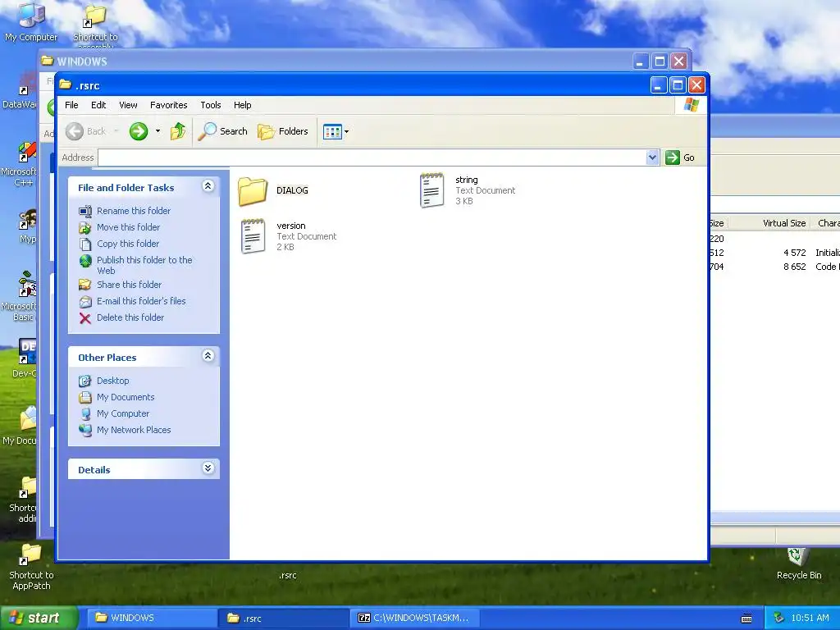This screenshot has width=840, height=630.
Task: Click the green Forward arrow button
Action: [138, 131]
